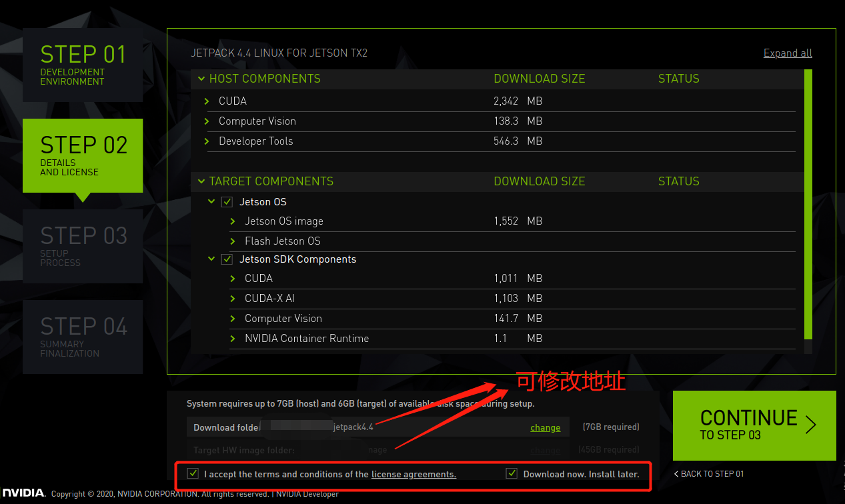Click the 1,552 MB Jetson OS image size
This screenshot has height=504, width=845.
coord(518,221)
